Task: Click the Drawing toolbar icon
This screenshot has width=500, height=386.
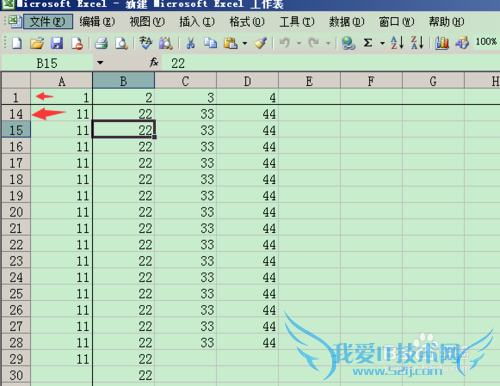Action: pyautogui.click(x=462, y=43)
